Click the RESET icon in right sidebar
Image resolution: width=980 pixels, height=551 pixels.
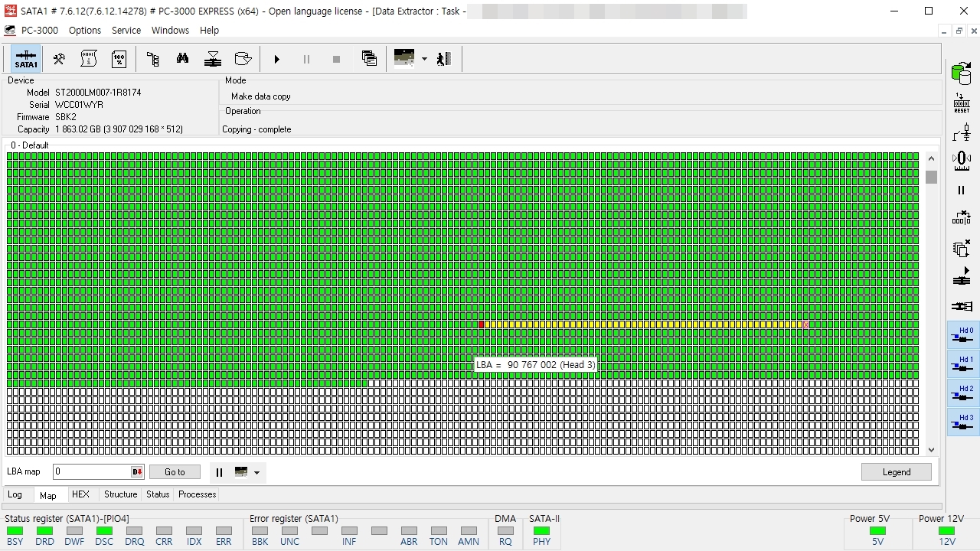(962, 103)
